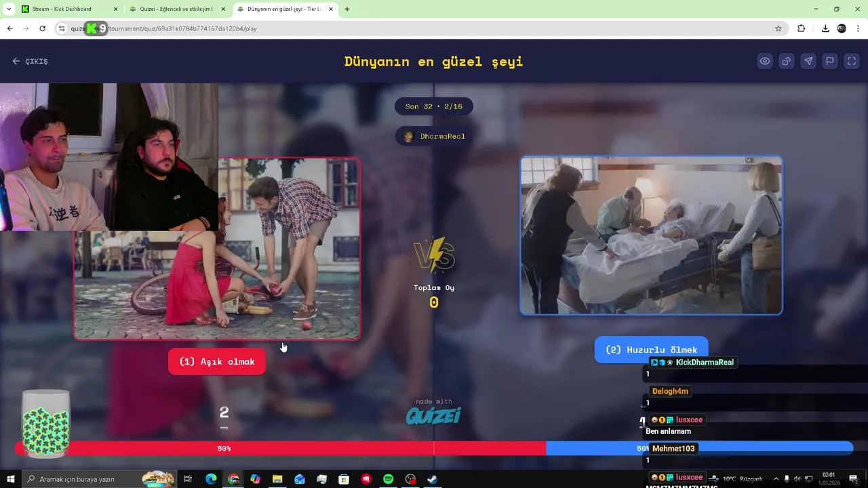The height and width of the screenshot is (488, 868).
Task: Click the flag report icon
Action: coord(830,61)
